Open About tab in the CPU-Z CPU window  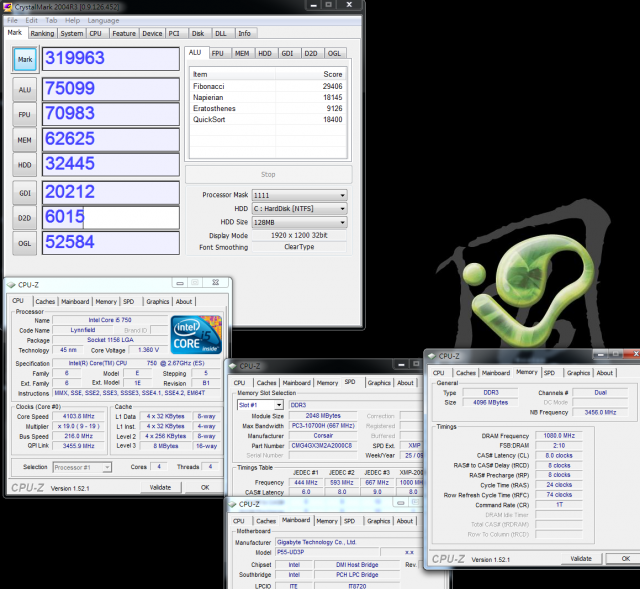(184, 302)
